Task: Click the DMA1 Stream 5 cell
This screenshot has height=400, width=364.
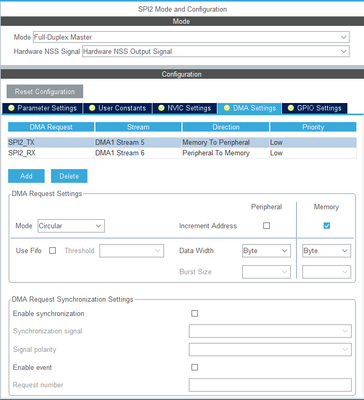Action: (x=138, y=142)
